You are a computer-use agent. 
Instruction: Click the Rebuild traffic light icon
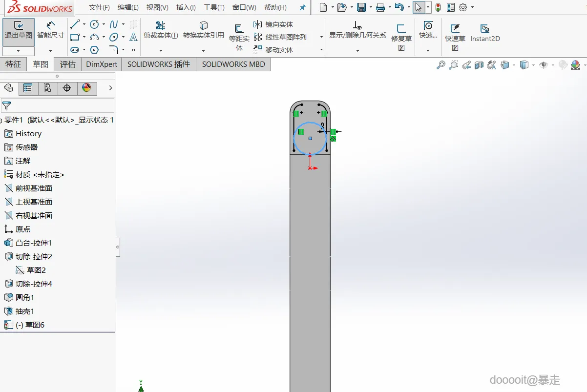pyautogui.click(x=438, y=7)
